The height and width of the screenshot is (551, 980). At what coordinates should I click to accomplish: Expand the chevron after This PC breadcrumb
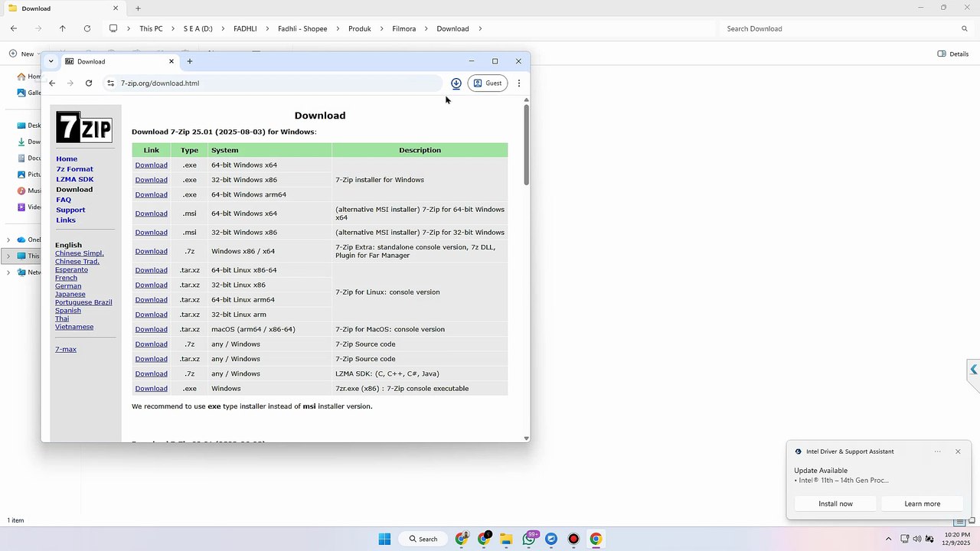point(173,28)
